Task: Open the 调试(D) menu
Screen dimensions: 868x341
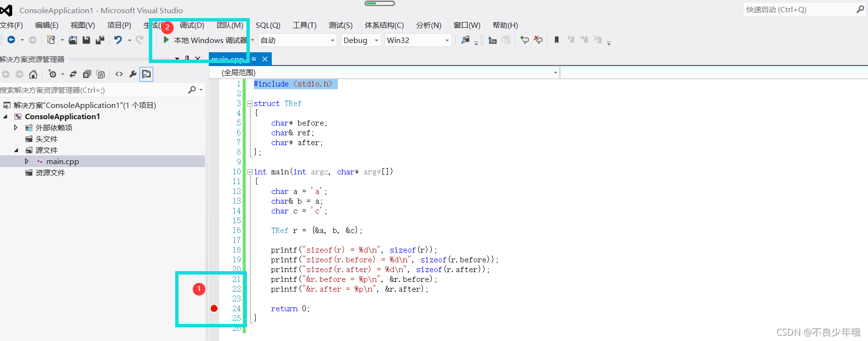Action: (x=192, y=25)
